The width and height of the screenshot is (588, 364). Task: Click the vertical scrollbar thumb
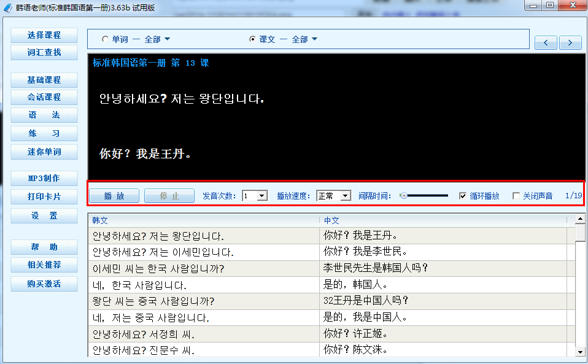pos(581,233)
